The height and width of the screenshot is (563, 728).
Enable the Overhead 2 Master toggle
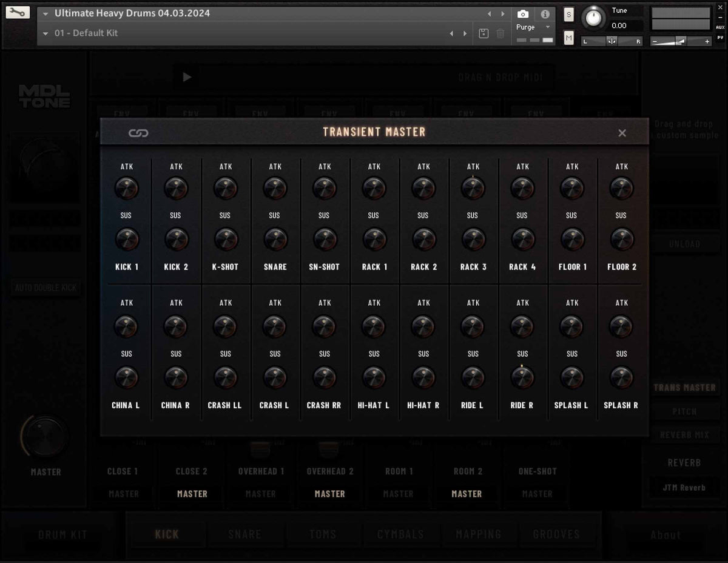[330, 494]
